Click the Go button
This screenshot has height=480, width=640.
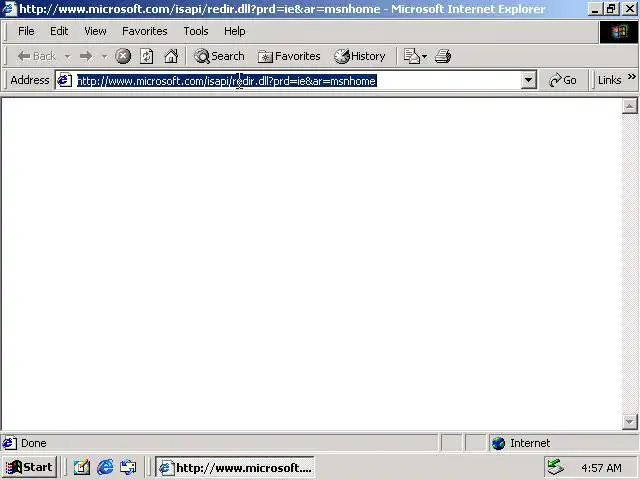(563, 80)
